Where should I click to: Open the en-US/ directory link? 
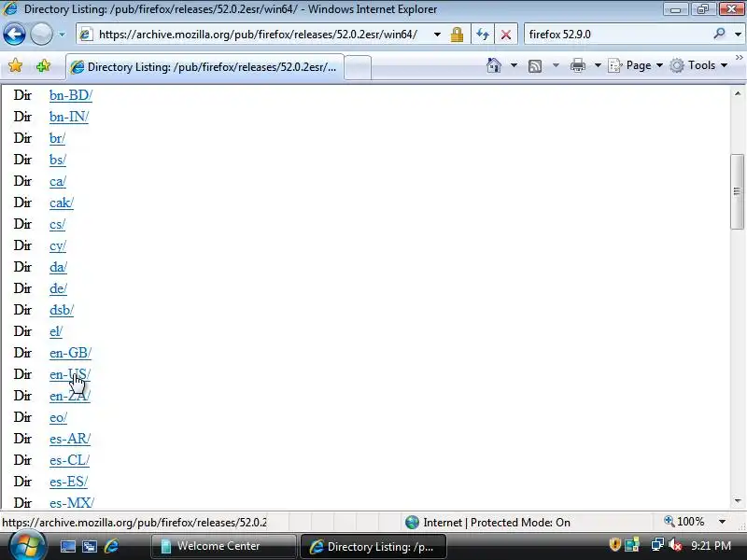click(69, 374)
